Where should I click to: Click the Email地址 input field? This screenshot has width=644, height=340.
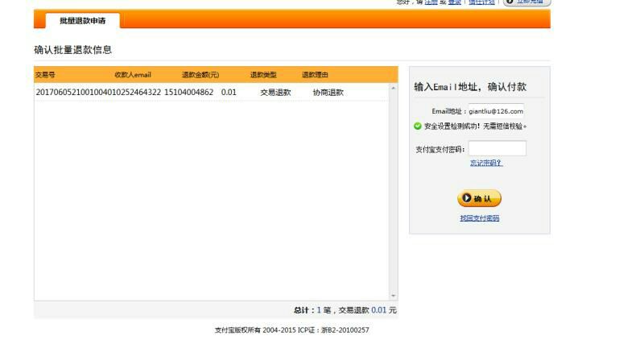[495, 111]
